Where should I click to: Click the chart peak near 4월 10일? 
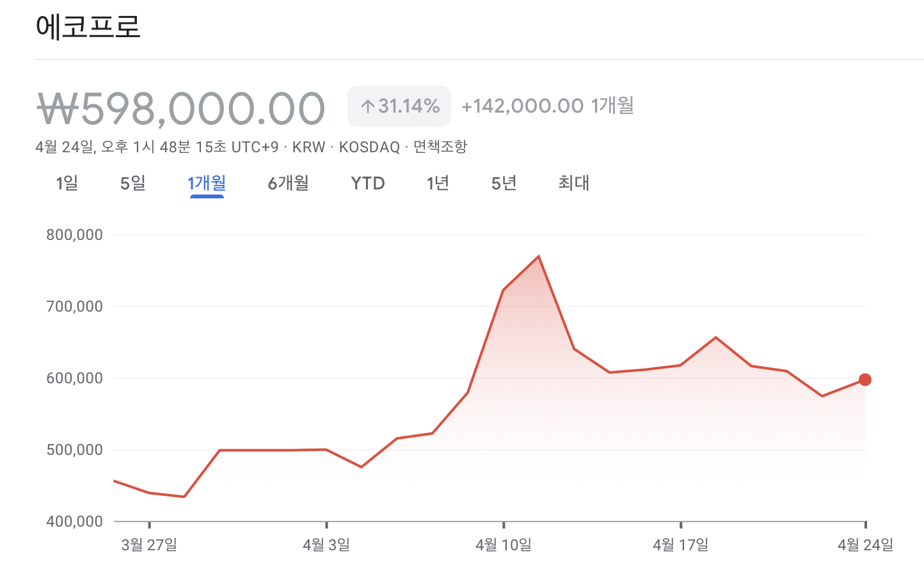(x=539, y=255)
